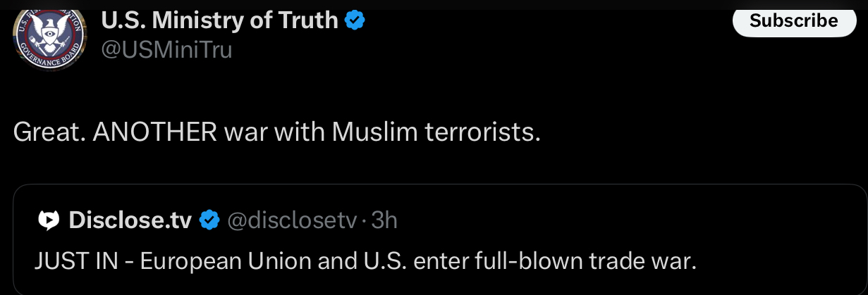Click the phrase 'Muslim terrorists' in the post
Image resolution: width=868 pixels, height=295 pixels.
click(x=436, y=132)
